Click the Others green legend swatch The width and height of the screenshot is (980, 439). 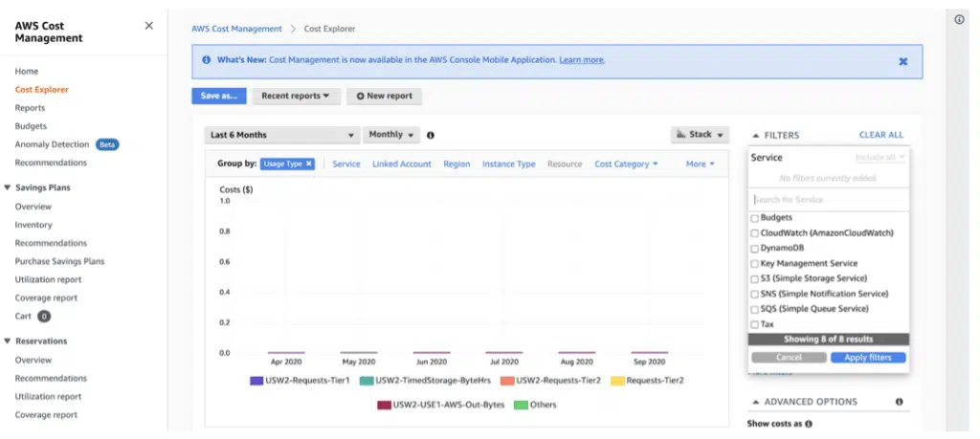pyautogui.click(x=521, y=405)
